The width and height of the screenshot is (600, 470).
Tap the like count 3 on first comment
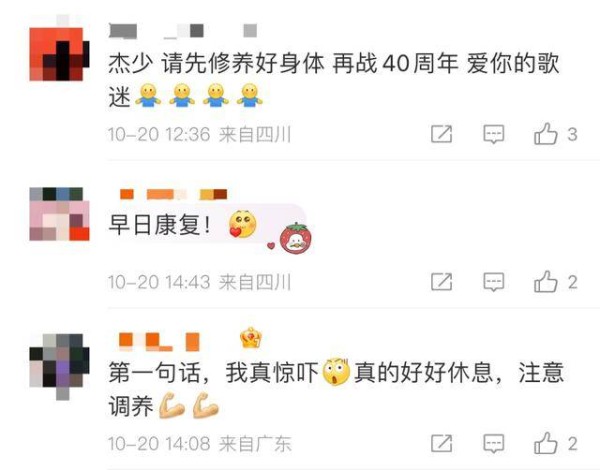point(572,135)
